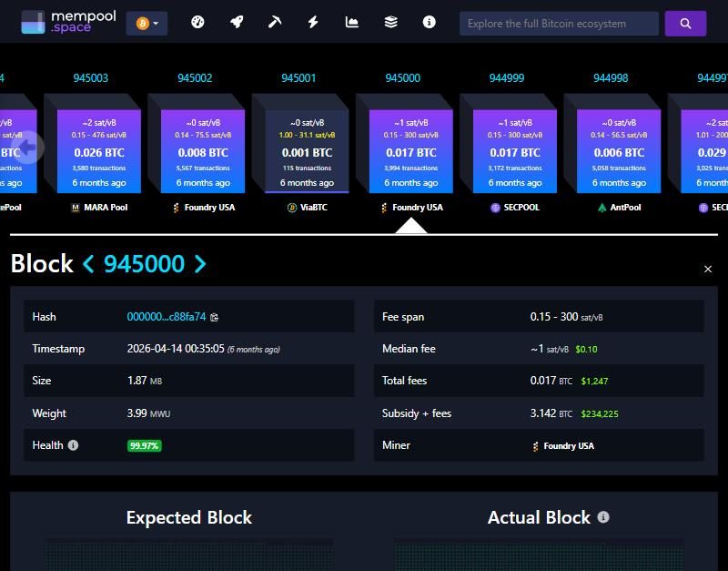728x571 pixels.
Task: Open block height link 945003
Action: pos(91,78)
